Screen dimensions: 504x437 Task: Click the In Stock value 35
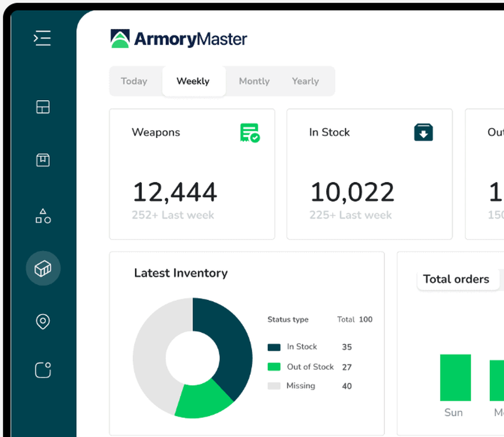[347, 347]
